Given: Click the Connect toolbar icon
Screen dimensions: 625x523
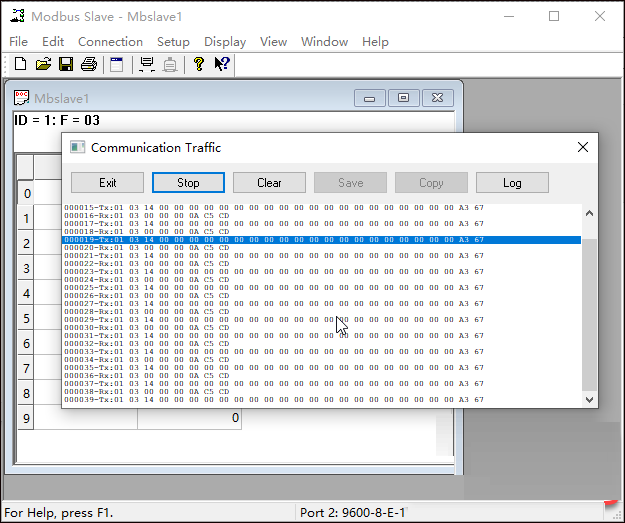Looking at the screenshot, I should (x=147, y=64).
